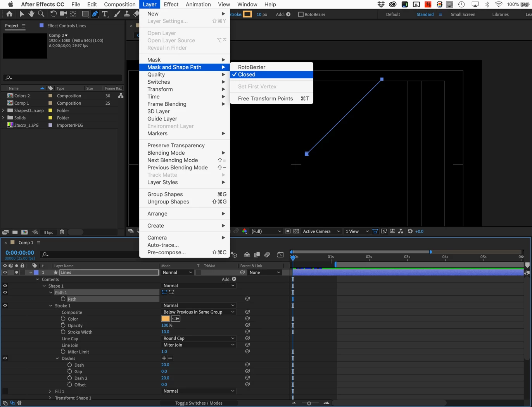Image resolution: width=532 pixels, height=407 pixels.
Task: Select the Zoom magnifier tool
Action: (41, 14)
